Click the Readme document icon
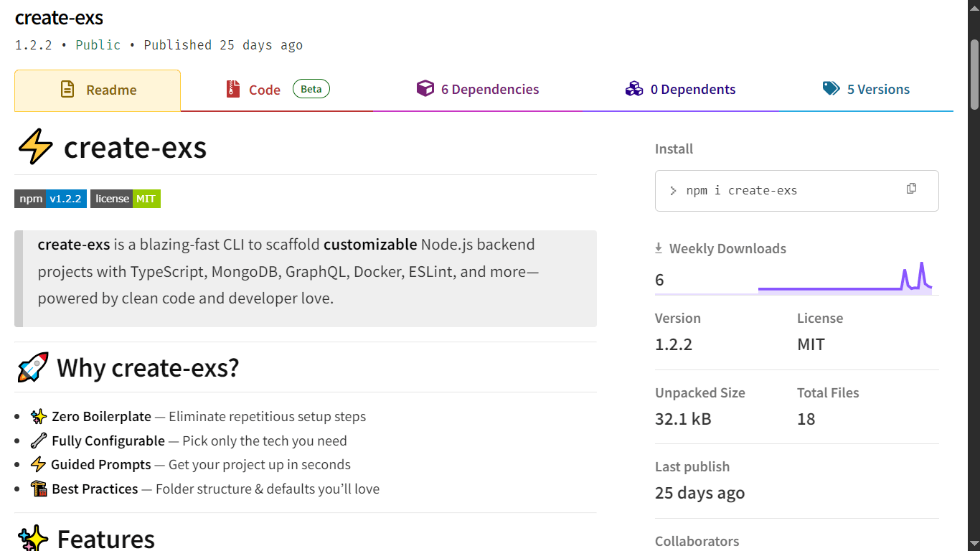This screenshot has width=980, height=551. pyautogui.click(x=67, y=90)
